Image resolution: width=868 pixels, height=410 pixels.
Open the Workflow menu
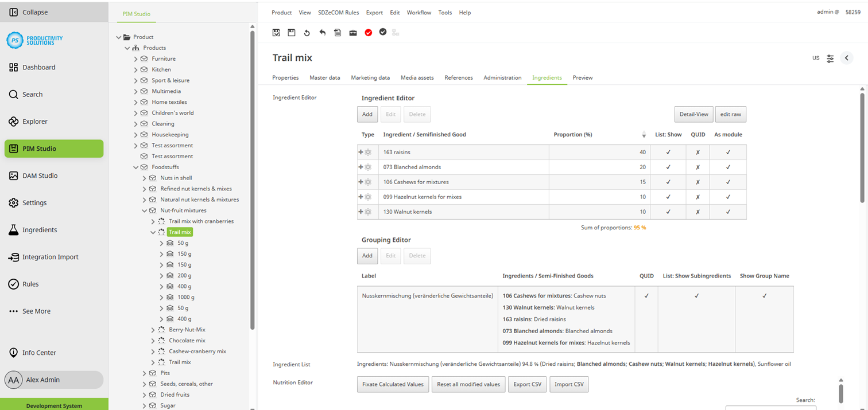click(419, 12)
